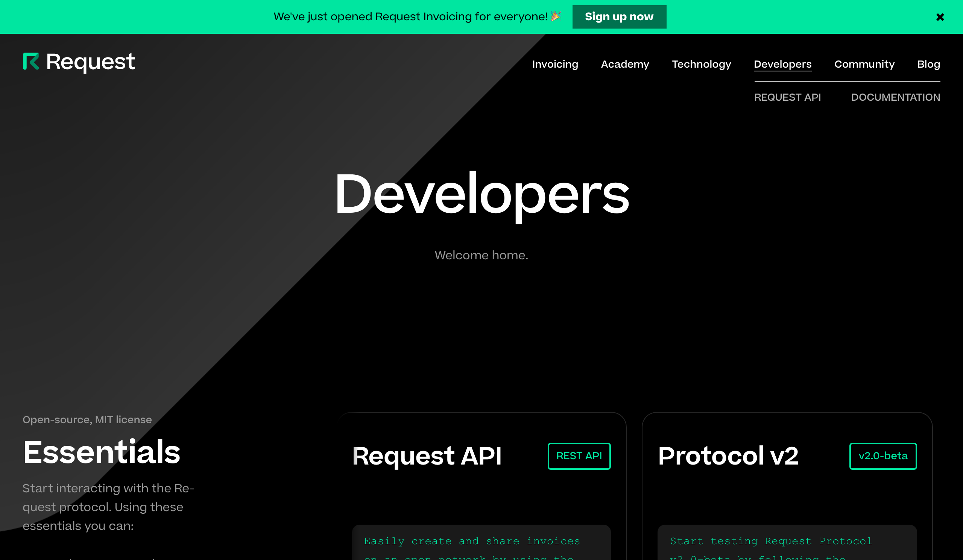Click the 'Welcome home.' subtitle
Viewport: 963px width, 560px height.
click(481, 255)
